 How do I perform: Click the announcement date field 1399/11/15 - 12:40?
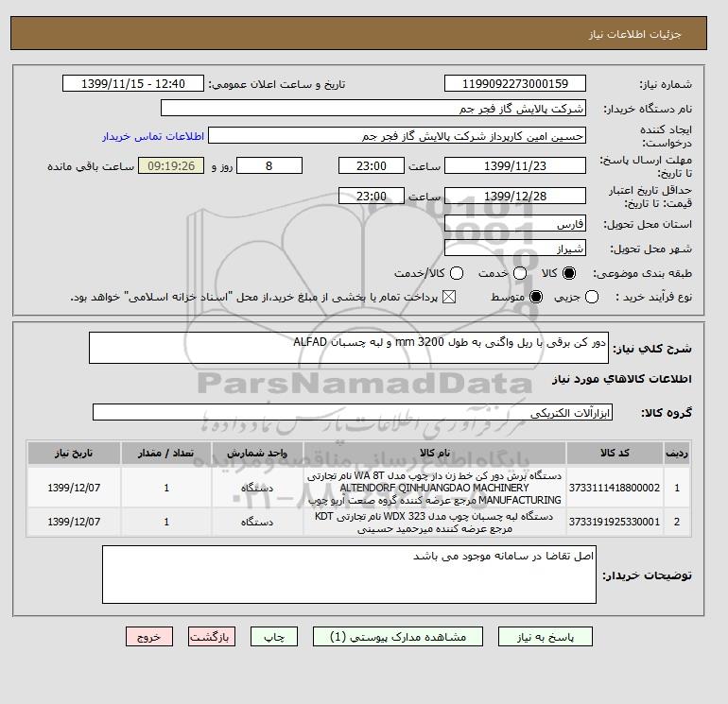click(132, 83)
